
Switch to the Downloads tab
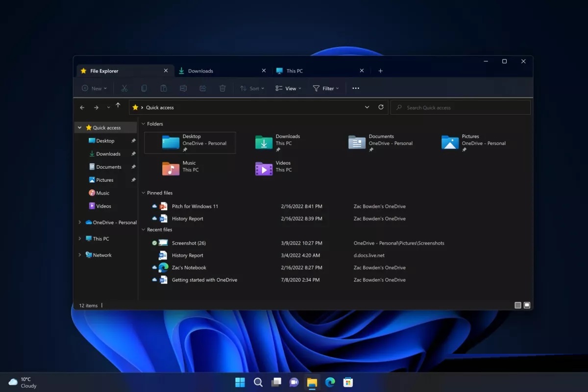coord(223,71)
